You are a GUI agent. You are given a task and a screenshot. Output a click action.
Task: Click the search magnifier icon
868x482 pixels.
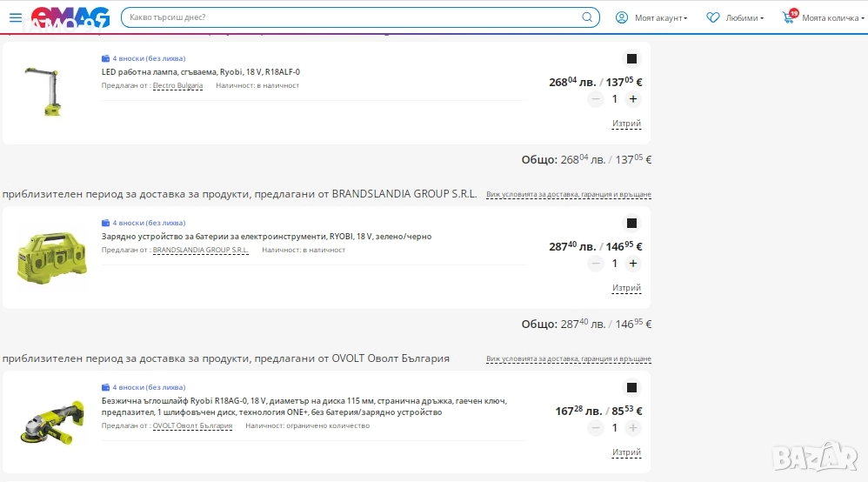pos(588,17)
